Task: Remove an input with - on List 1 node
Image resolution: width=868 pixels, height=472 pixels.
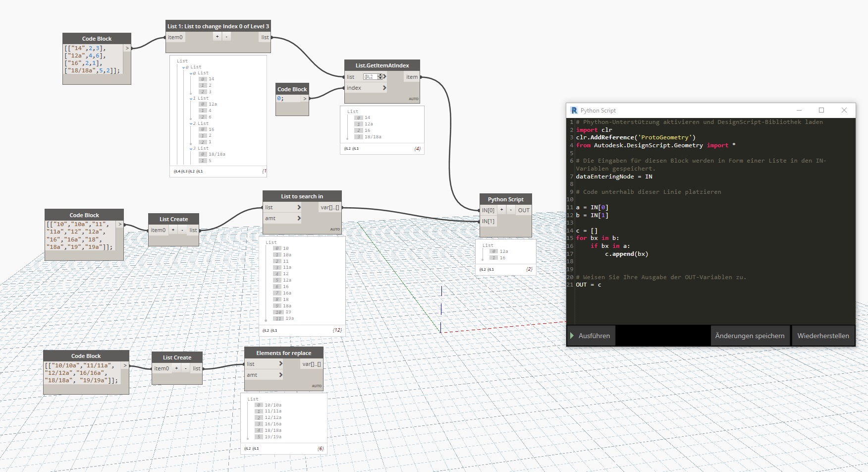Action: [x=226, y=37]
